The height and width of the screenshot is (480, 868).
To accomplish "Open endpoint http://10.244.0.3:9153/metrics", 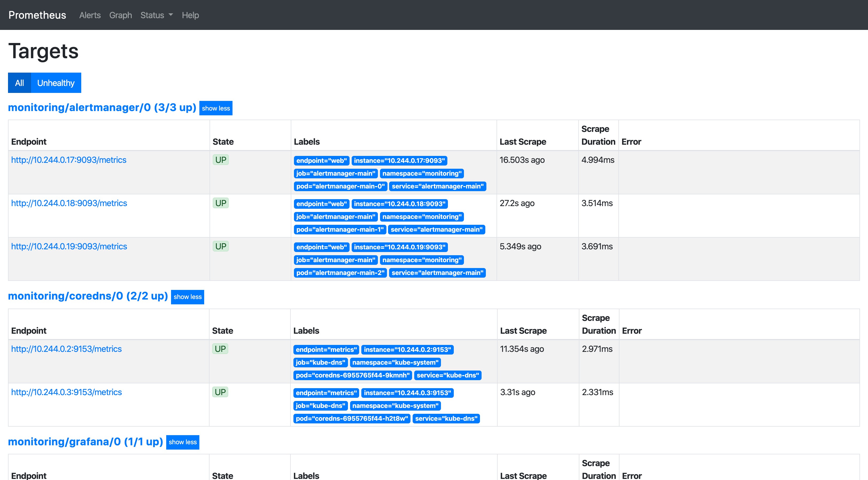I will coord(66,392).
